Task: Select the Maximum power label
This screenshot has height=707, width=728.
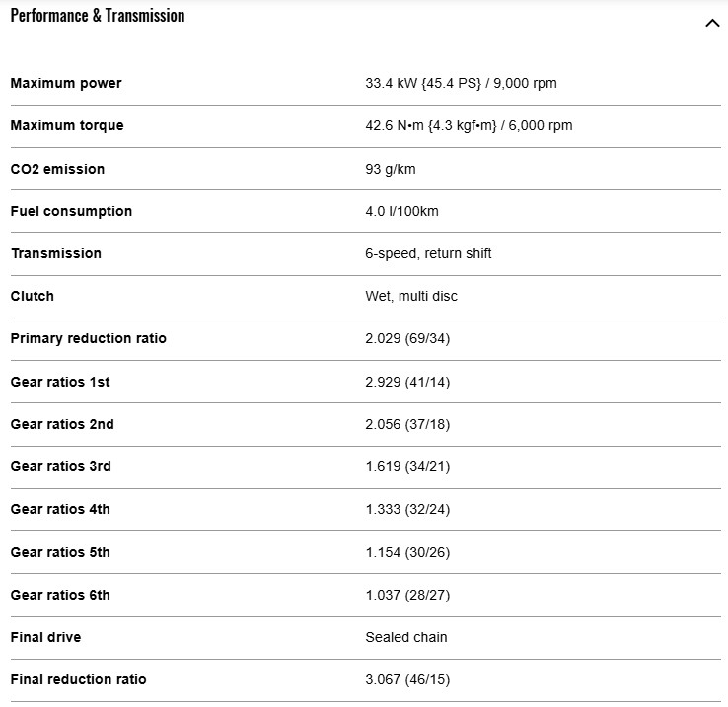Action: 66,84
